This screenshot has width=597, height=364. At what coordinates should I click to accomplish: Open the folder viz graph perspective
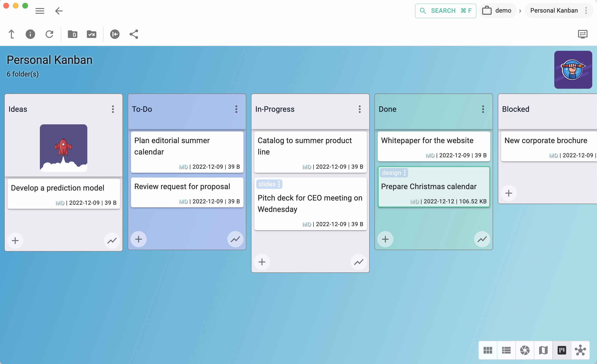click(580, 350)
